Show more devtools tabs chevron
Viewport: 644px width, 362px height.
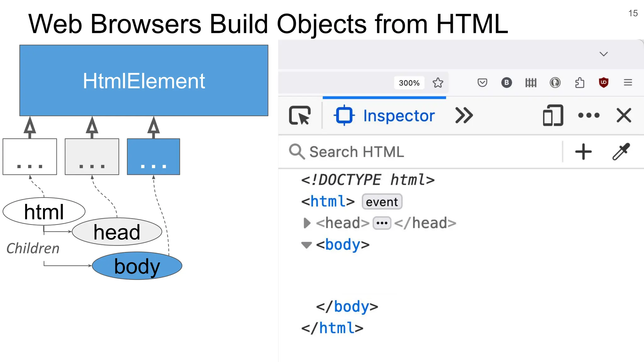click(x=464, y=116)
